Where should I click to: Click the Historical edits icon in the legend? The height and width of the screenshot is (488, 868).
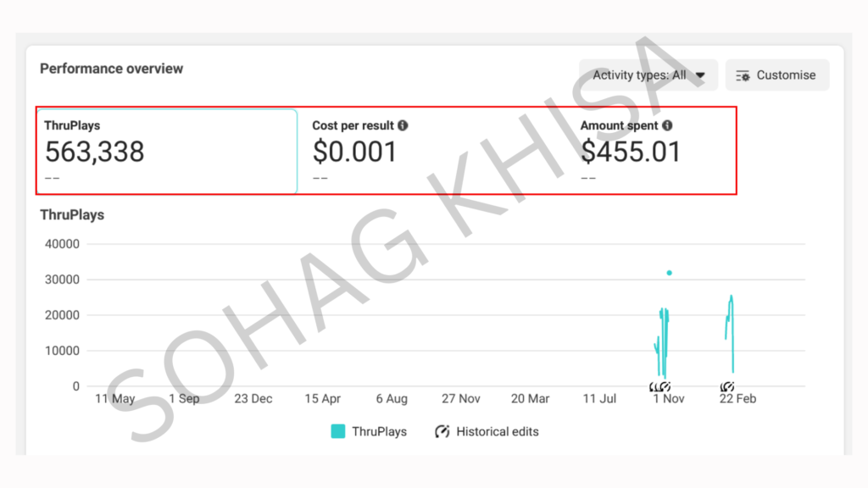442,432
